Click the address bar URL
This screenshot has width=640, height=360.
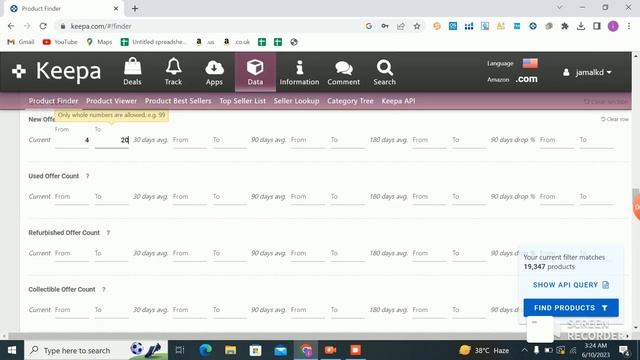(101, 26)
